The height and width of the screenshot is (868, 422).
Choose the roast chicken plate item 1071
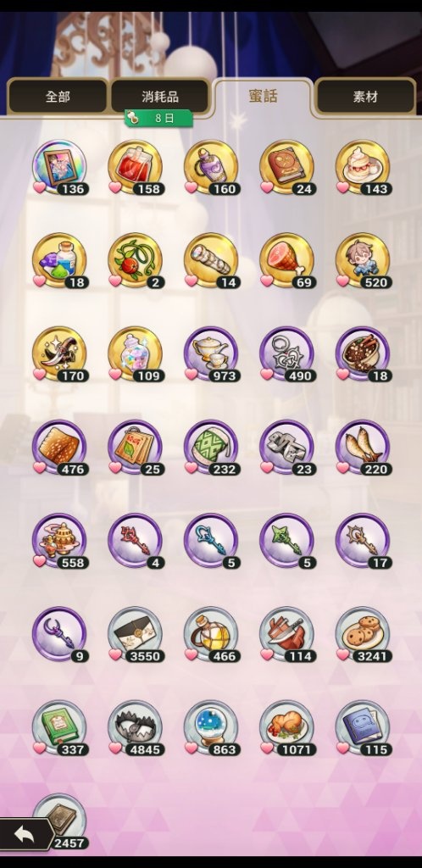click(x=287, y=728)
